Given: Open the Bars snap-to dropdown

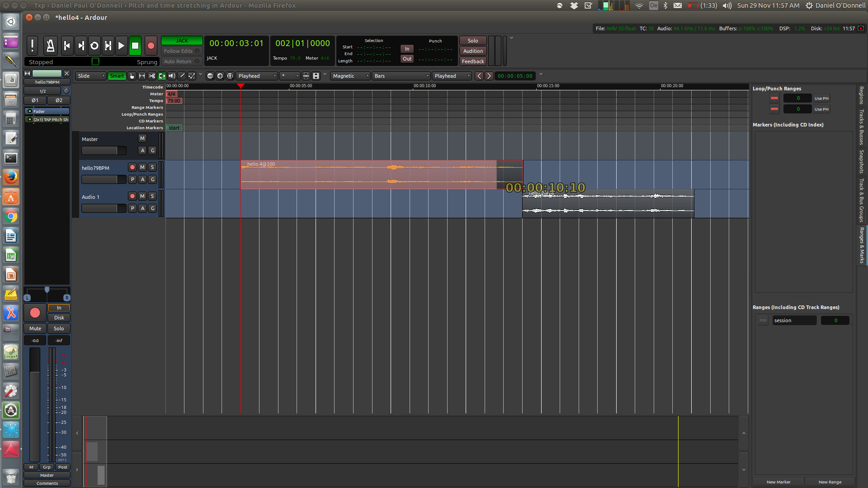Looking at the screenshot, I should [x=401, y=76].
